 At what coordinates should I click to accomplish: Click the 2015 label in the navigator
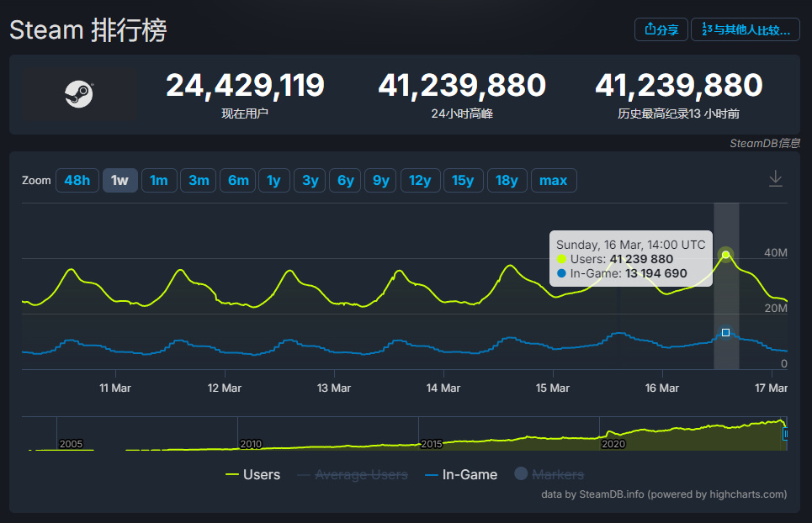[432, 444]
